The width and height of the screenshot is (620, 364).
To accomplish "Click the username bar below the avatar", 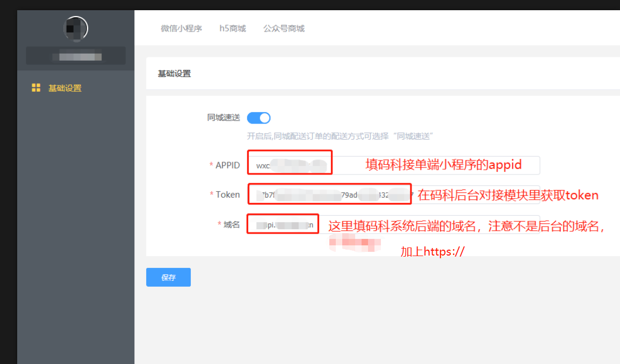I will (x=75, y=55).
